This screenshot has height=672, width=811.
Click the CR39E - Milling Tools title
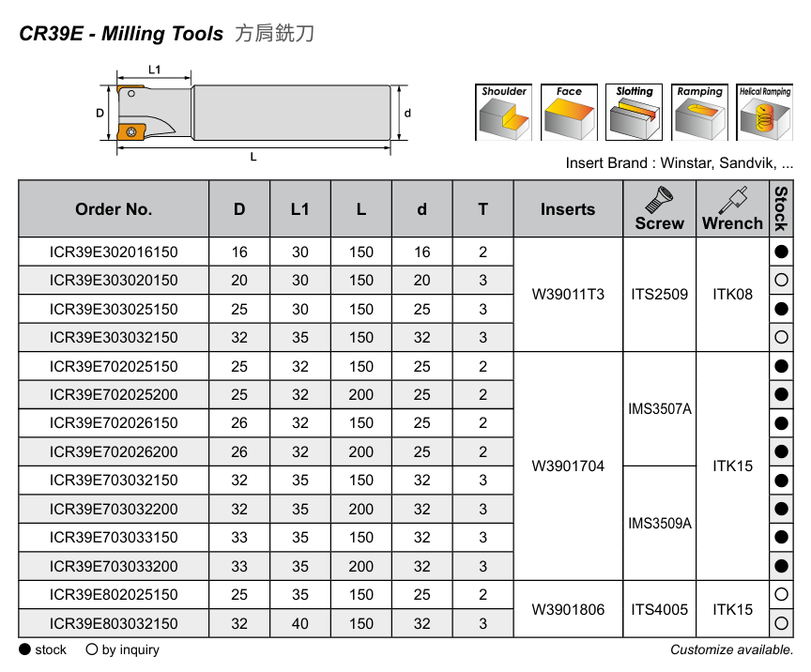(121, 34)
